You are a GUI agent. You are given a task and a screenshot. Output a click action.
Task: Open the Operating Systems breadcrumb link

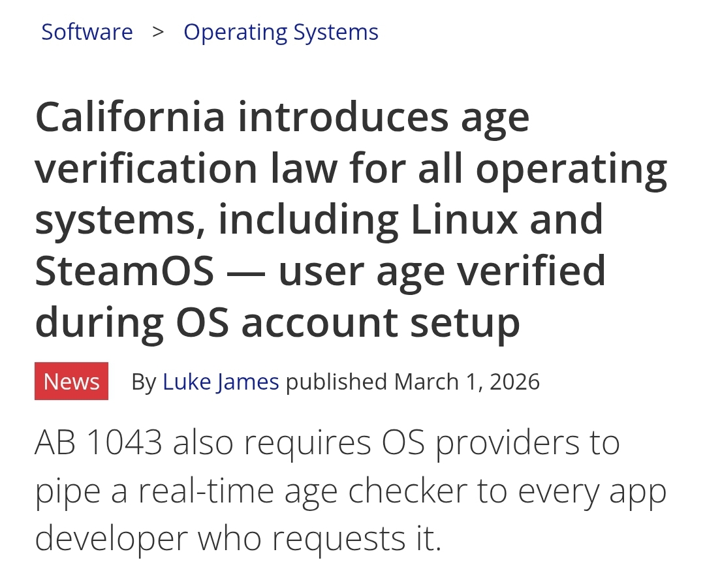click(x=281, y=33)
